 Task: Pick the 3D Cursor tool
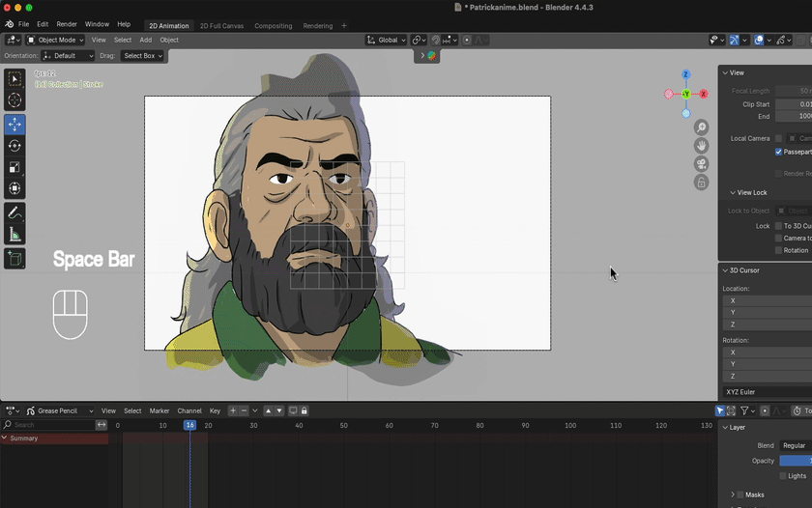14,100
